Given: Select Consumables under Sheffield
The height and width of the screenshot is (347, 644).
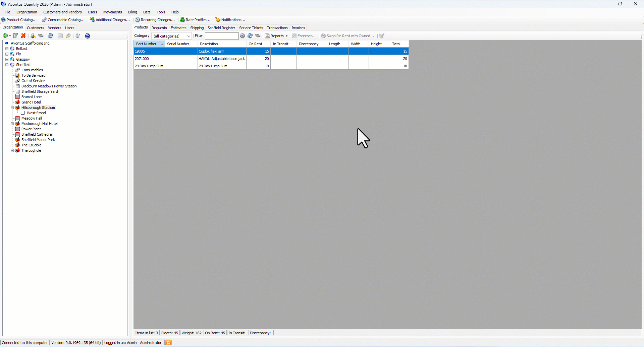Looking at the screenshot, I should tap(32, 70).
